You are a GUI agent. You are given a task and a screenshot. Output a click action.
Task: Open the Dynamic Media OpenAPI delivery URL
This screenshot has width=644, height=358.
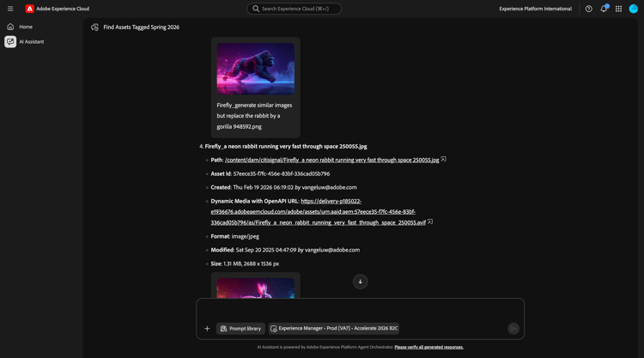tap(318, 212)
